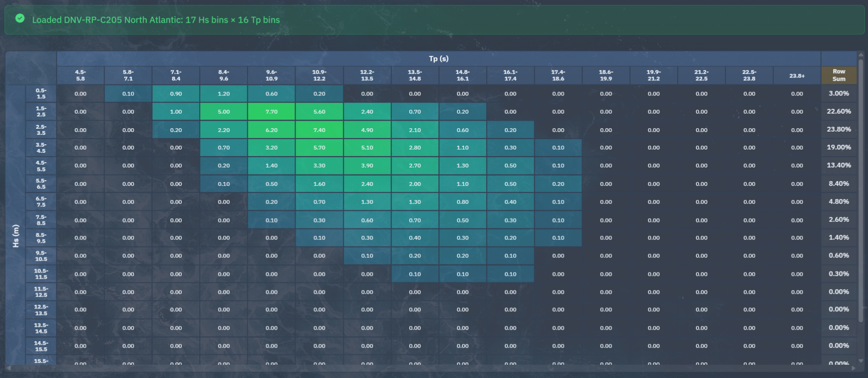Select the cell with value 7.40

pos(319,130)
